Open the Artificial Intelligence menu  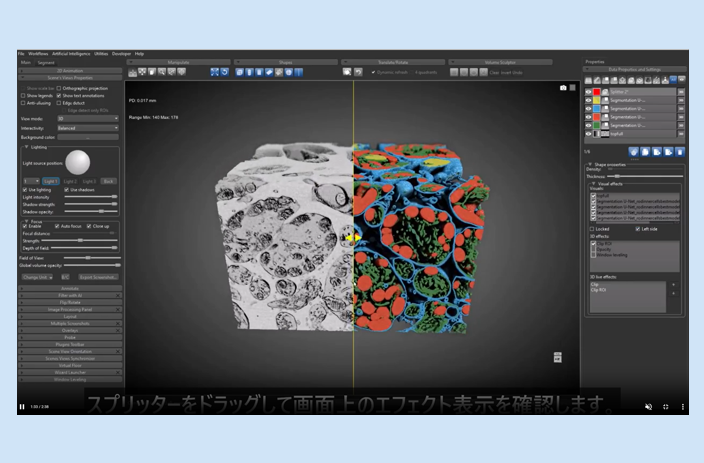(x=72, y=53)
